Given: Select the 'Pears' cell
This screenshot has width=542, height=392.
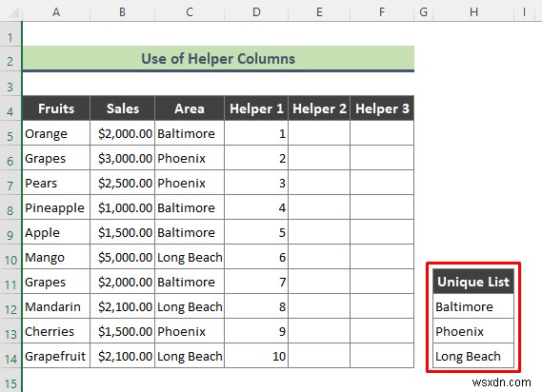Looking at the screenshot, I should coord(56,183).
